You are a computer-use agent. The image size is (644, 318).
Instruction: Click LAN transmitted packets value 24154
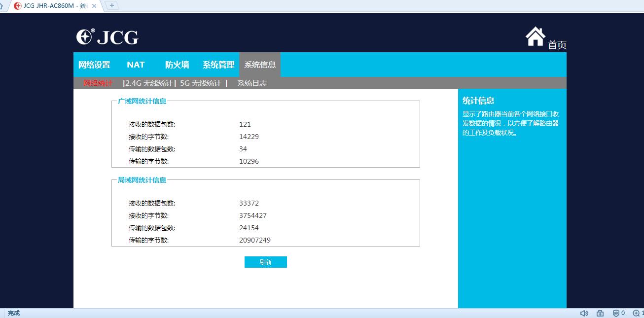pyautogui.click(x=249, y=228)
